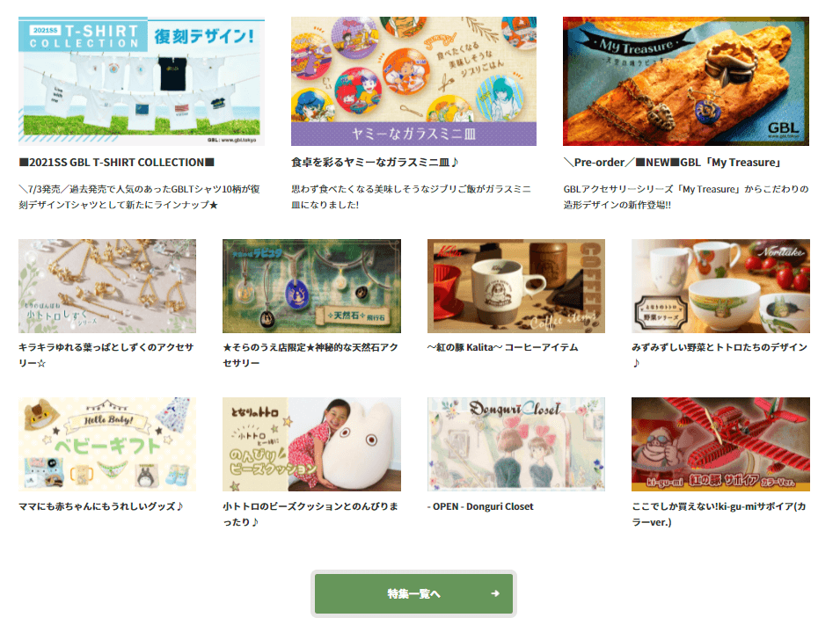Open the Hello Baby ベビーギフト thumbnail
The image size is (840, 625).
pyautogui.click(x=107, y=444)
